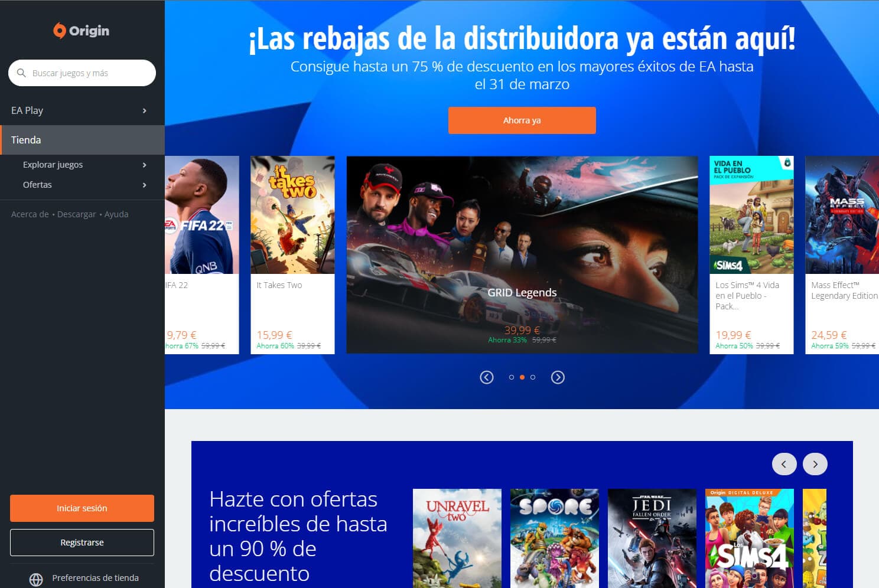The width and height of the screenshot is (879, 588).
Task: Click the right arrow of the featured games carousel
Action: [x=558, y=377]
